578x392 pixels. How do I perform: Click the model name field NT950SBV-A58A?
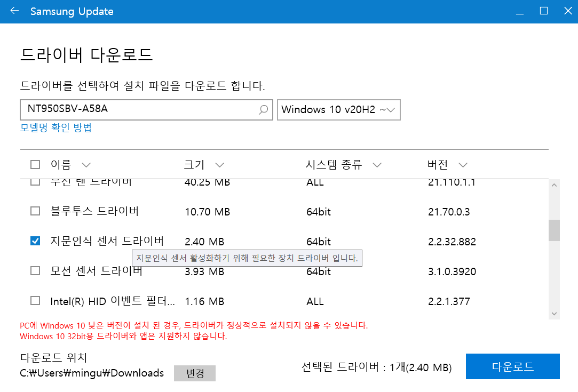[x=146, y=110]
